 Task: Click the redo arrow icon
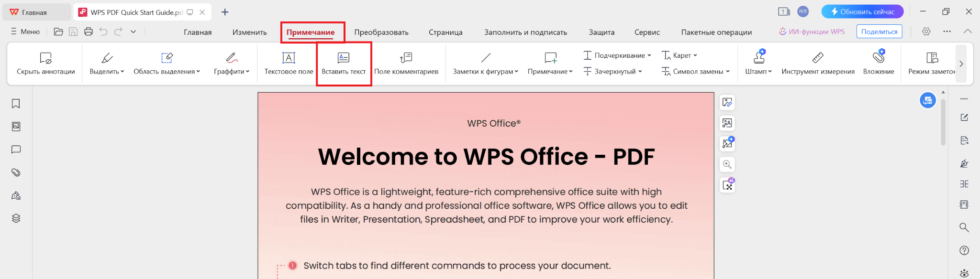(118, 32)
